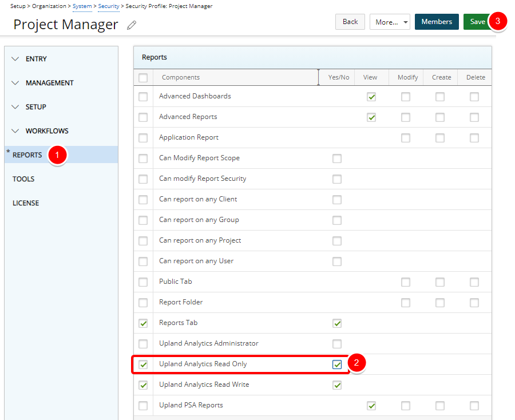The height and width of the screenshot is (420, 515).
Task: Select REPORTS in the left sidebar
Action: [x=27, y=155]
